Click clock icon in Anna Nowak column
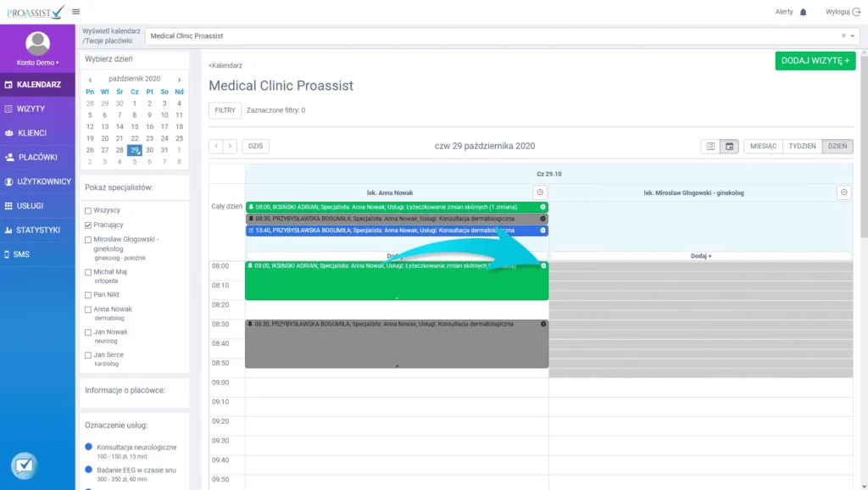Image resolution: width=868 pixels, height=490 pixels. point(538,192)
